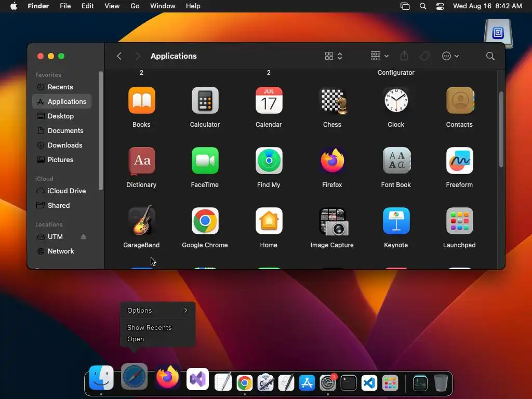
Task: Open Control Center in menu bar
Action: [x=440, y=6]
